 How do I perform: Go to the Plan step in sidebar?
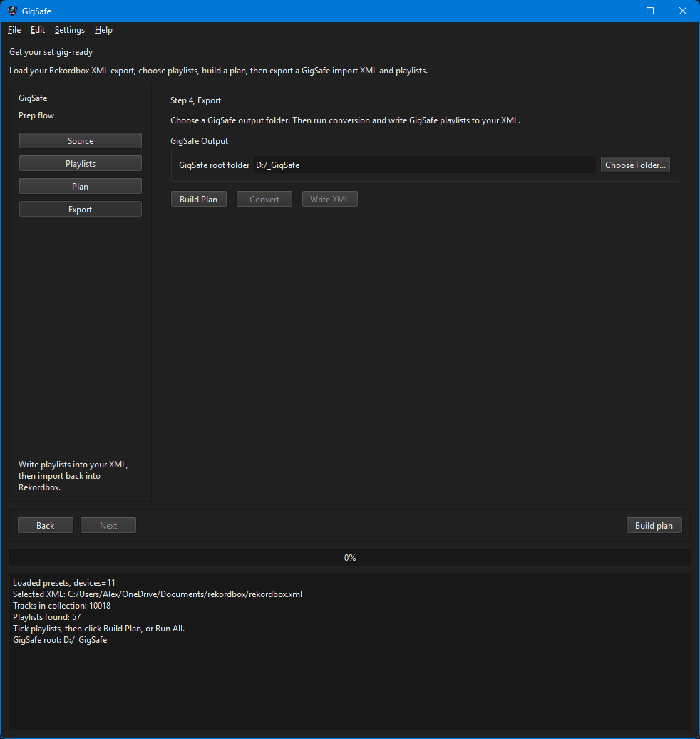pos(81,187)
